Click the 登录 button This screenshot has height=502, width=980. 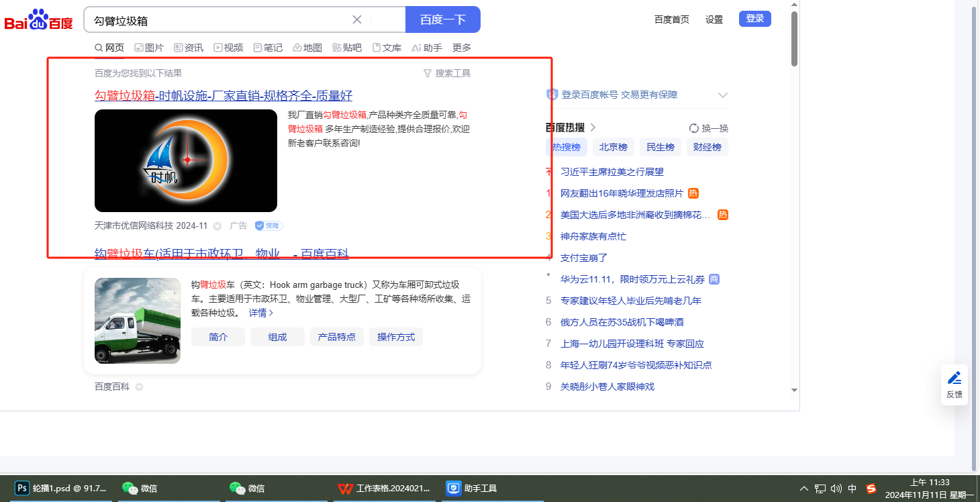click(x=754, y=19)
